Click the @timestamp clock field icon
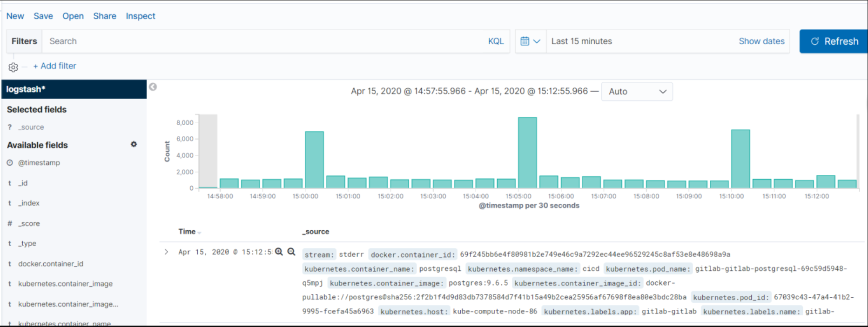 click(10, 163)
